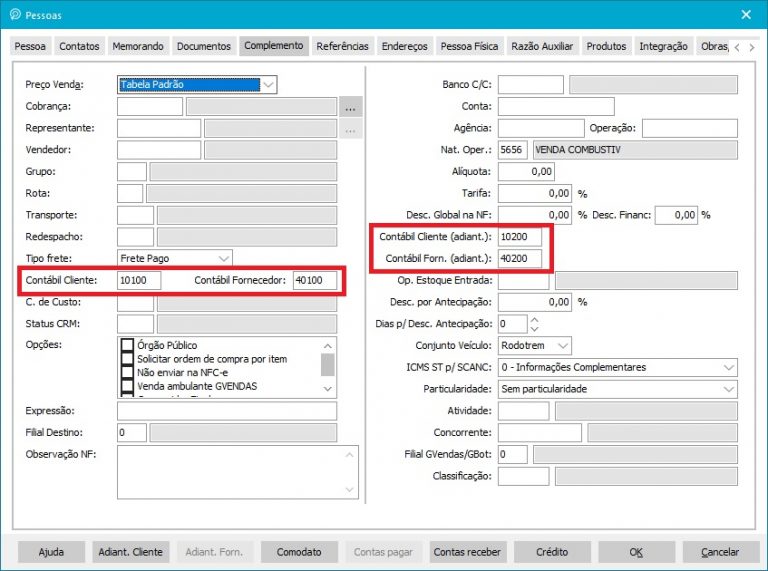Image resolution: width=768 pixels, height=571 pixels.
Task: Click the Banco C/C code field
Action: pos(531,85)
